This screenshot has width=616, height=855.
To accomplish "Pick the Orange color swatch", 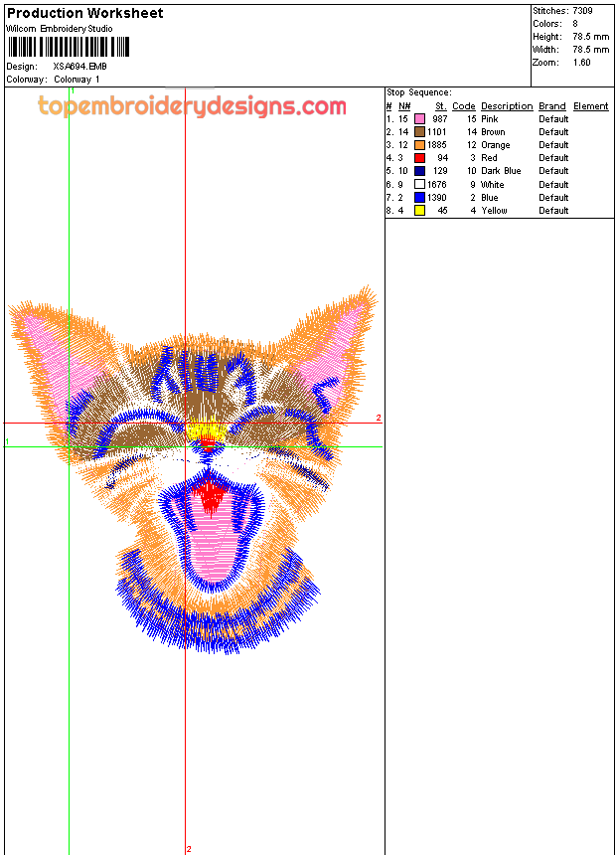I will pos(419,145).
